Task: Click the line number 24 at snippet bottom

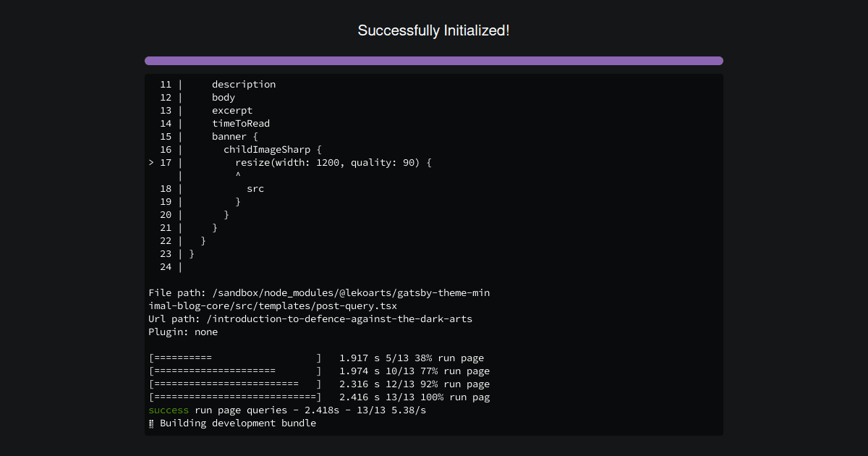Action: pos(166,266)
